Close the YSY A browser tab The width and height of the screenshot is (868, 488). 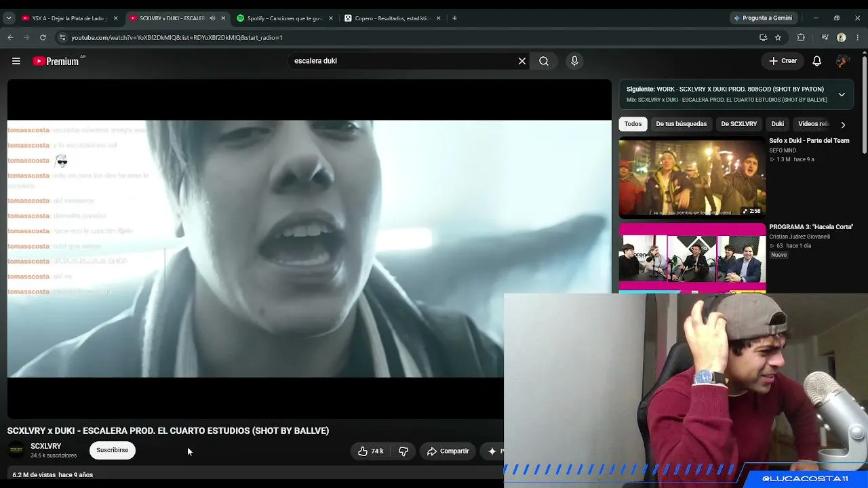[x=116, y=18]
